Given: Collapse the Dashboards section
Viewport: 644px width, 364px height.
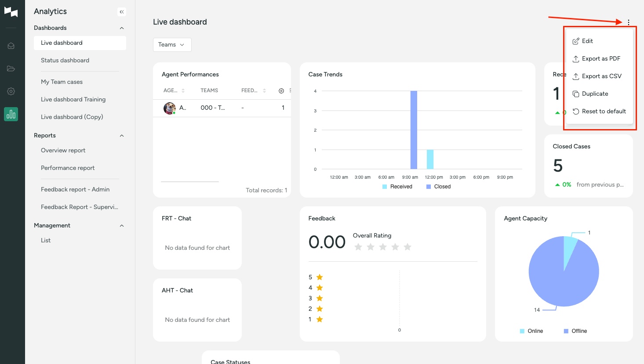Looking at the screenshot, I should [122, 28].
